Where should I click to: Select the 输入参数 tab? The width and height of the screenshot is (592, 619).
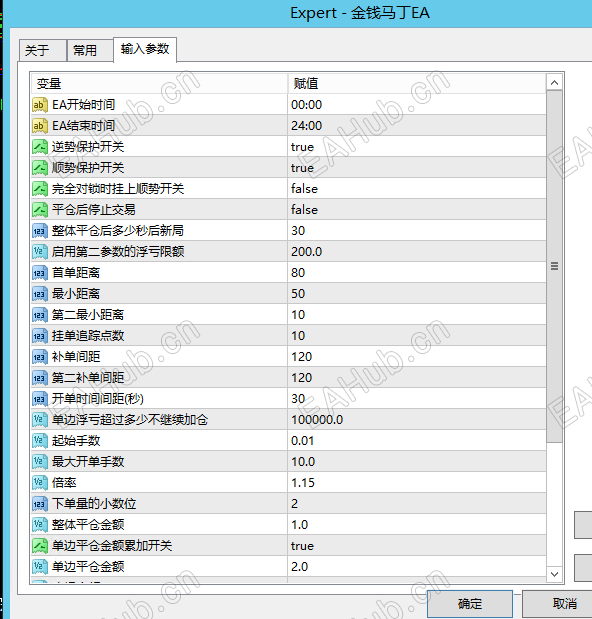pyautogui.click(x=145, y=49)
